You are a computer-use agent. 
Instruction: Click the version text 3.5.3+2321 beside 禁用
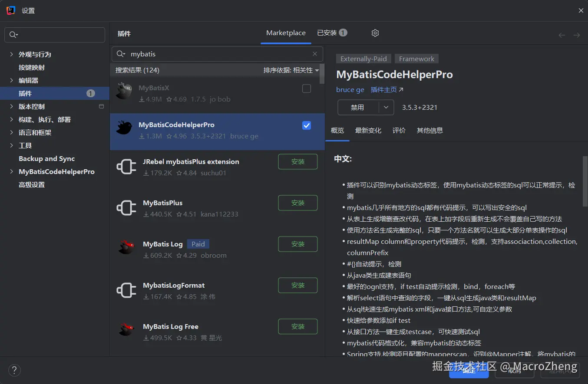420,107
